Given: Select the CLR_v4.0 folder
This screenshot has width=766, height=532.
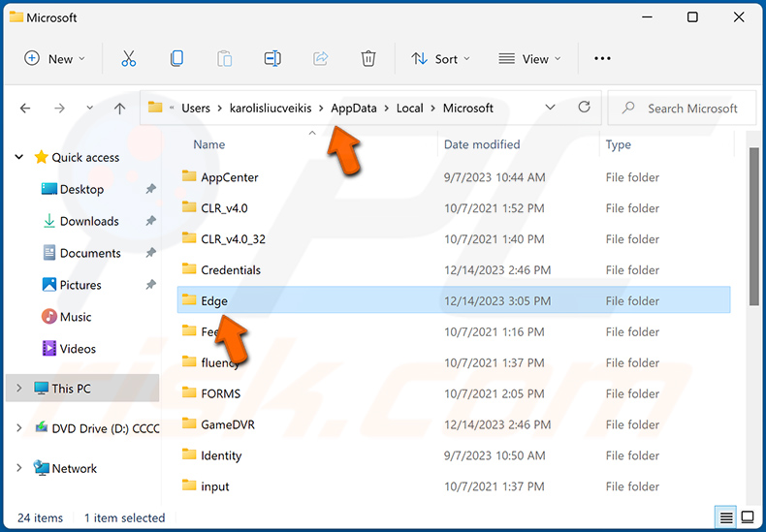Looking at the screenshot, I should point(224,208).
